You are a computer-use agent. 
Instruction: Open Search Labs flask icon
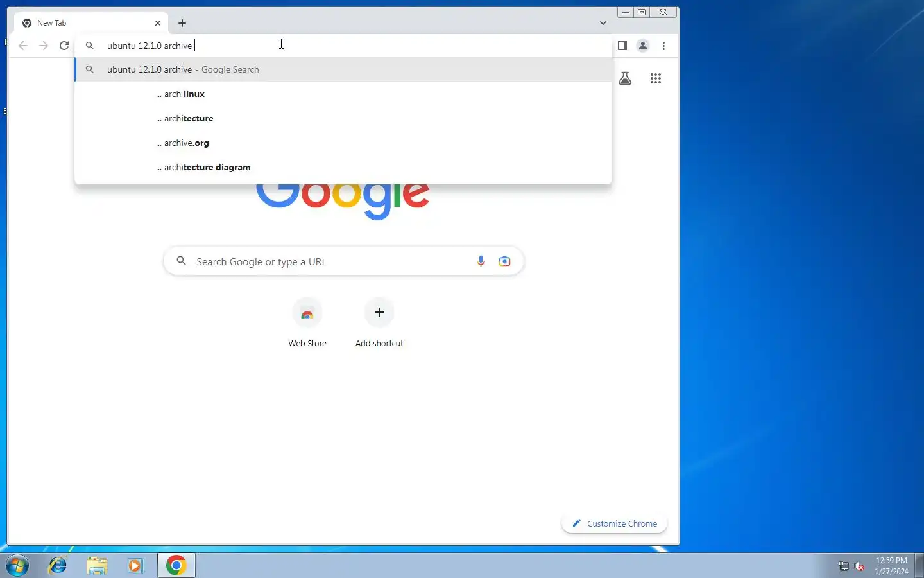coord(625,78)
